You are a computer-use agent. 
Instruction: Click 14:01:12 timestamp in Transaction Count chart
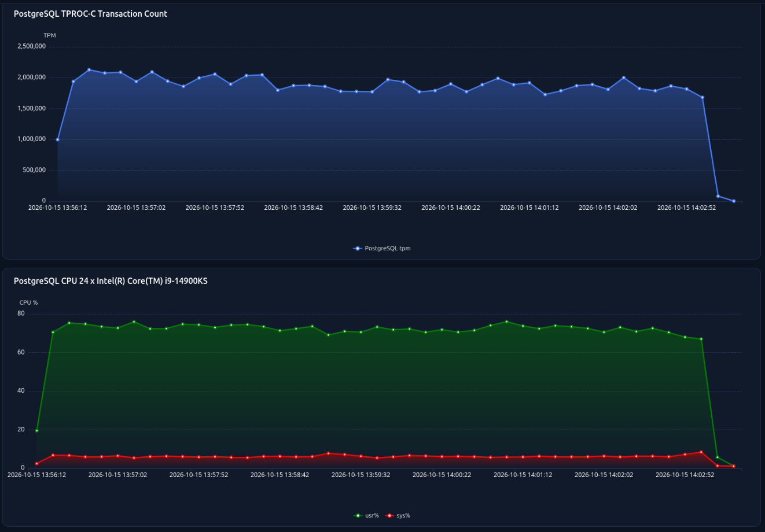[x=529, y=208]
